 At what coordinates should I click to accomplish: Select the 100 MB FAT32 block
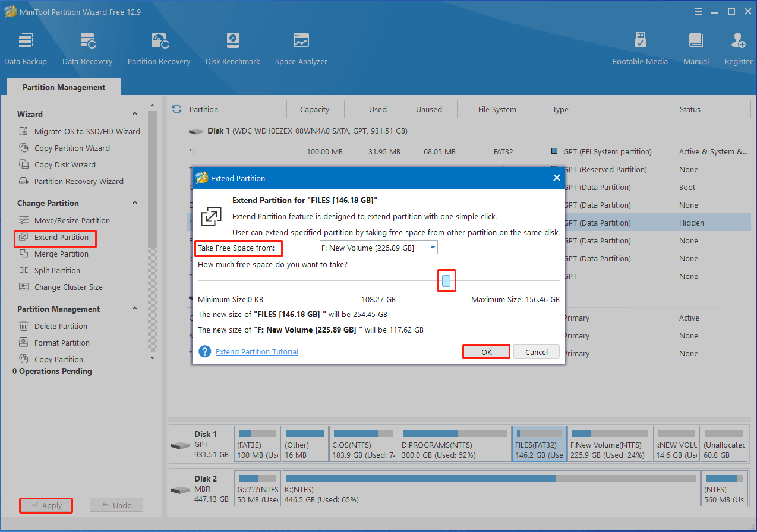(x=257, y=444)
